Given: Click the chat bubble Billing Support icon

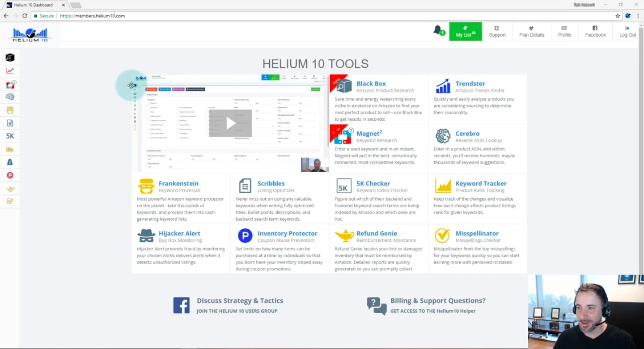Looking at the screenshot, I should click(377, 306).
